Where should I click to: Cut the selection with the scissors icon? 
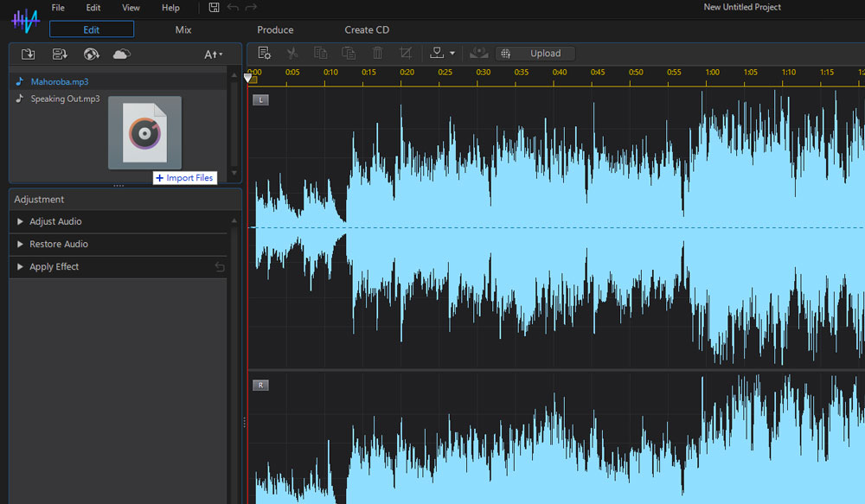click(292, 53)
